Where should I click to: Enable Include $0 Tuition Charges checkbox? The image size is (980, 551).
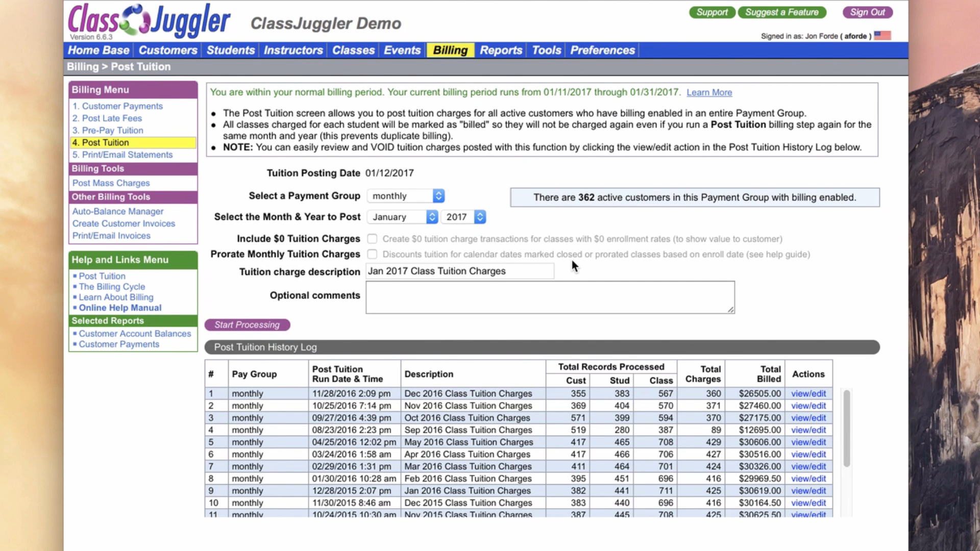372,239
